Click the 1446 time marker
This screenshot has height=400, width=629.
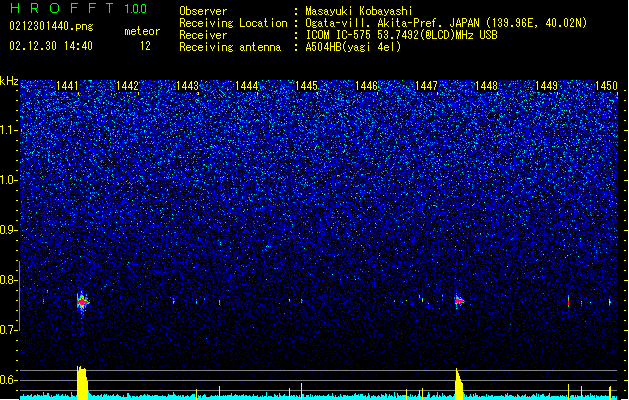point(366,86)
